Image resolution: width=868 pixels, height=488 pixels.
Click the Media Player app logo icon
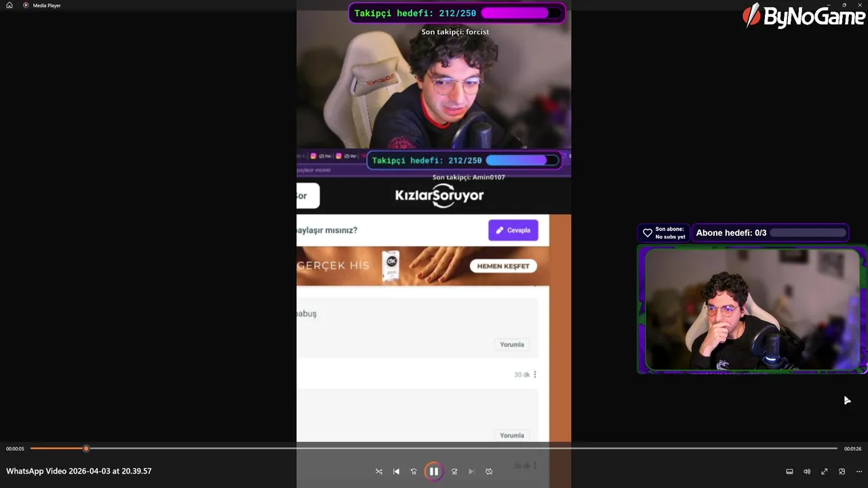coord(26,5)
